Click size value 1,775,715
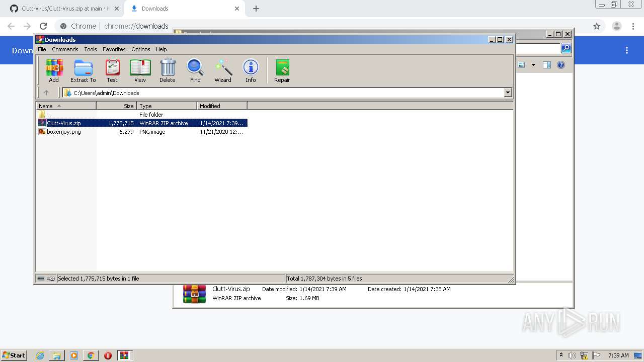The width and height of the screenshot is (644, 362). point(121,123)
